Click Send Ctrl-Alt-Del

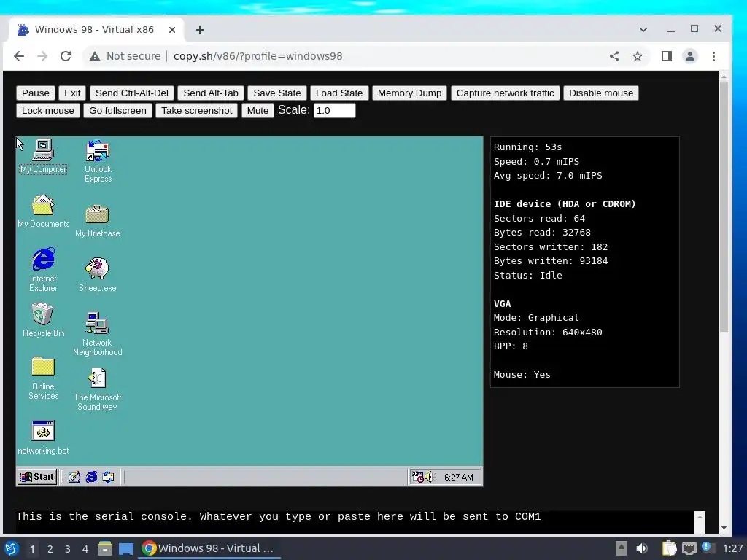(x=132, y=93)
